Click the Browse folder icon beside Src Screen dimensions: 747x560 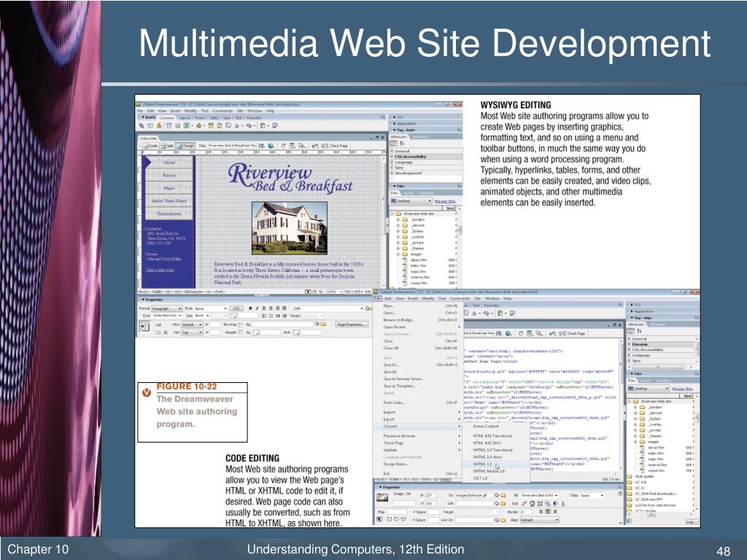coord(503,495)
